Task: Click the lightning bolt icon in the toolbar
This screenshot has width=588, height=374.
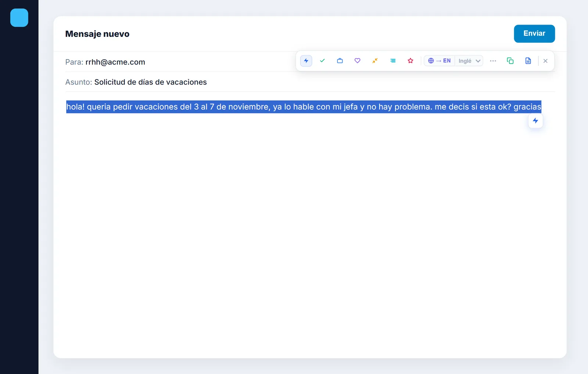Action: click(x=306, y=61)
